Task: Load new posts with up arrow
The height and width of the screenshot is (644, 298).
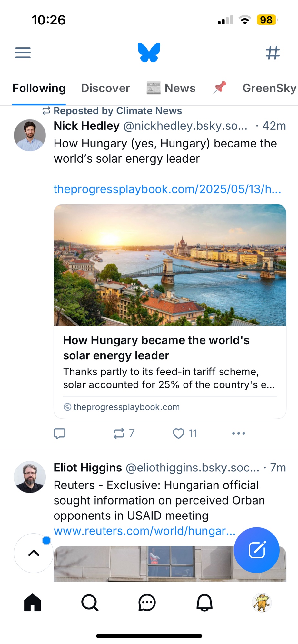Action: 34,553
